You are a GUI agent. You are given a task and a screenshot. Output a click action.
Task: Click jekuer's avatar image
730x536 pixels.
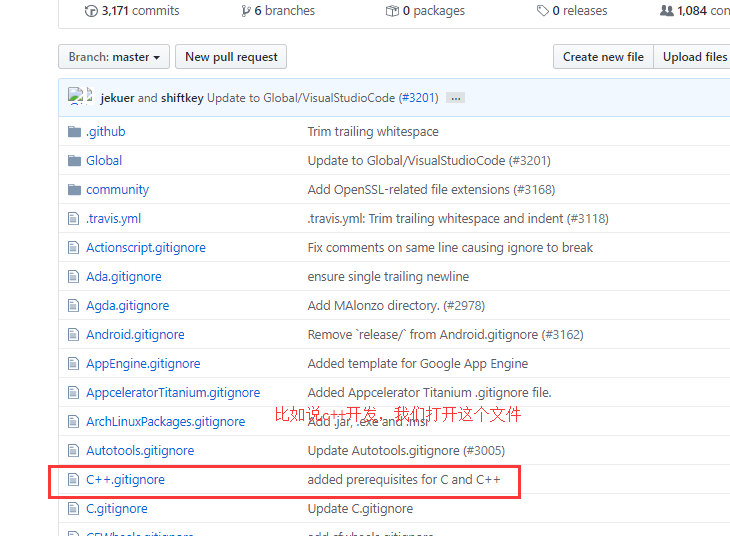[75, 96]
